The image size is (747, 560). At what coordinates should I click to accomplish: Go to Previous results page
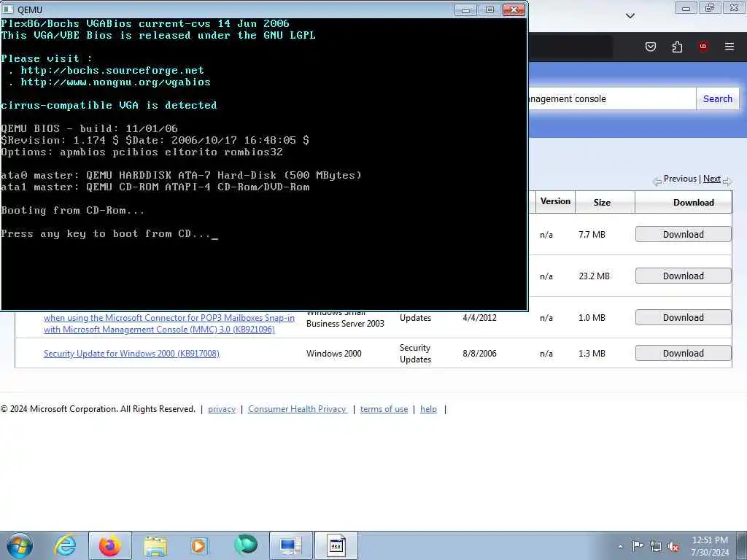pyautogui.click(x=680, y=179)
